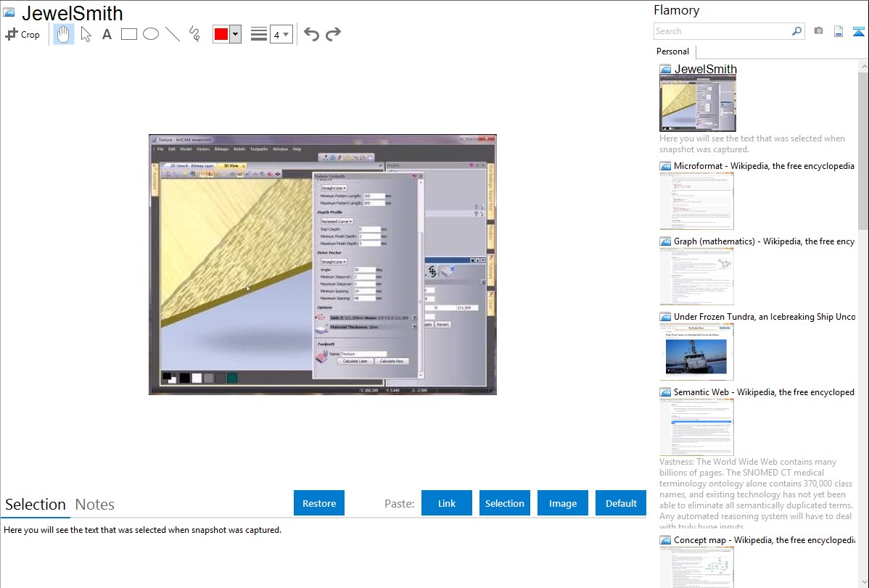Open the Semantic Web snapshot title
The width and height of the screenshot is (869, 588).
[764, 392]
